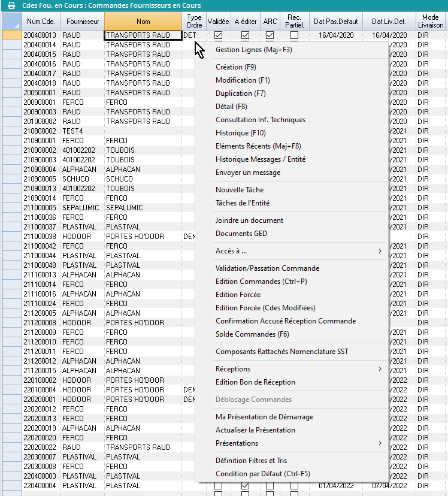Choose Validation/Passation Commande
The width and height of the screenshot is (448, 496).
click(x=267, y=268)
